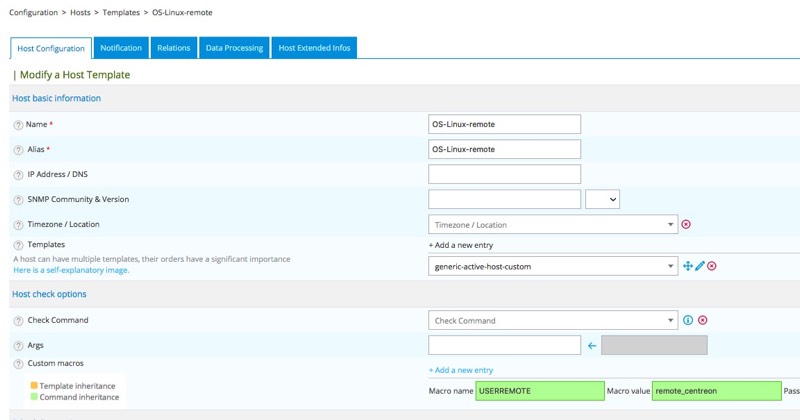800x420 pixels.
Task: Open the generic-active-host-custom template dropdown
Action: tap(553, 266)
